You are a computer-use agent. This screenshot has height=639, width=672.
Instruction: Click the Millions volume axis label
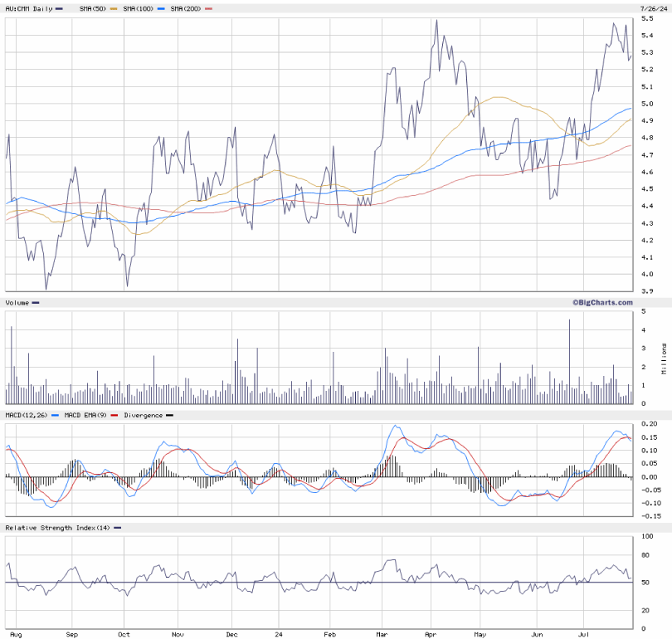(x=665, y=358)
